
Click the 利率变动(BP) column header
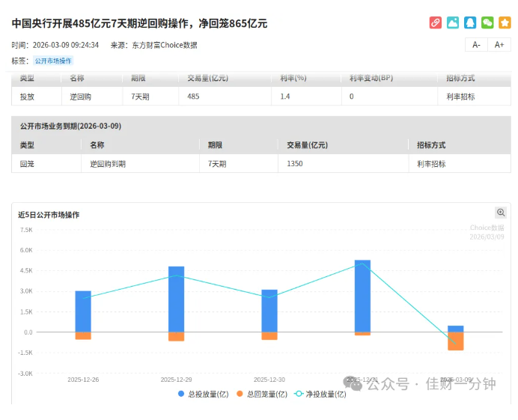(x=371, y=78)
